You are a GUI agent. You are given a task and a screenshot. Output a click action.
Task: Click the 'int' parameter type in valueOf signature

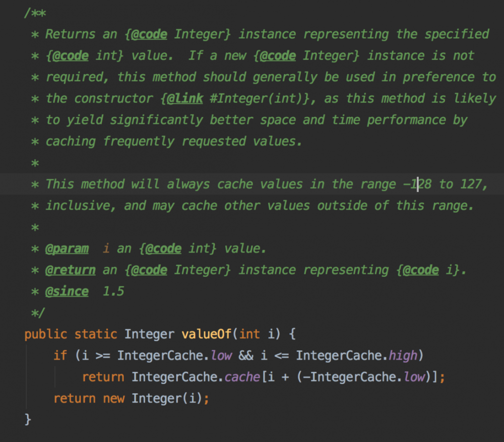[249, 334]
